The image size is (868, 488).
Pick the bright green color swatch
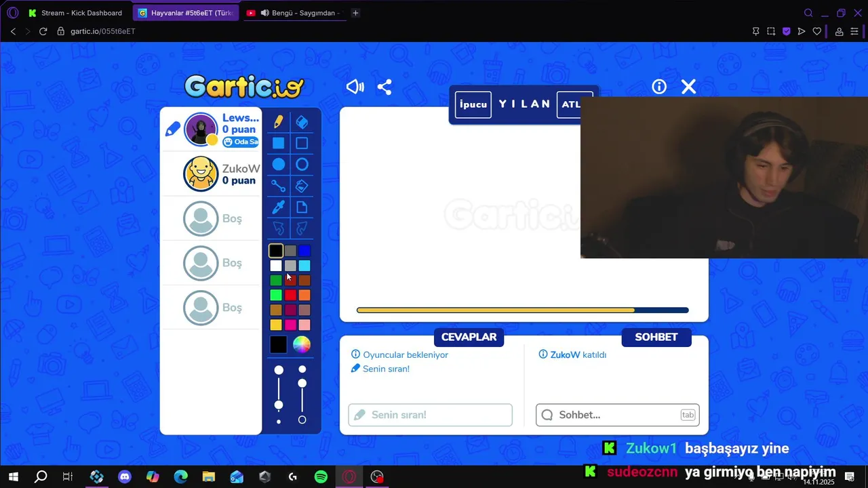point(275,295)
